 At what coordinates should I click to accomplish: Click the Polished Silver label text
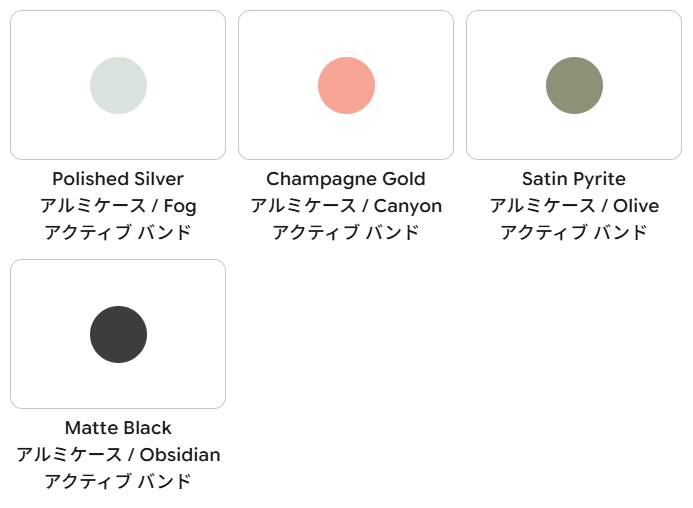click(x=118, y=179)
